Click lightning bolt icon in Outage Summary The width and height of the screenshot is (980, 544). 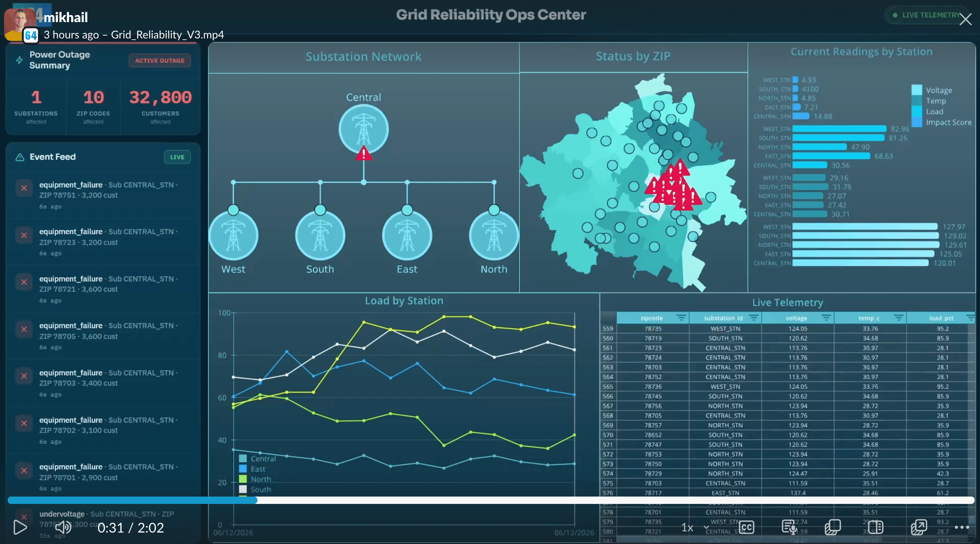coord(19,60)
